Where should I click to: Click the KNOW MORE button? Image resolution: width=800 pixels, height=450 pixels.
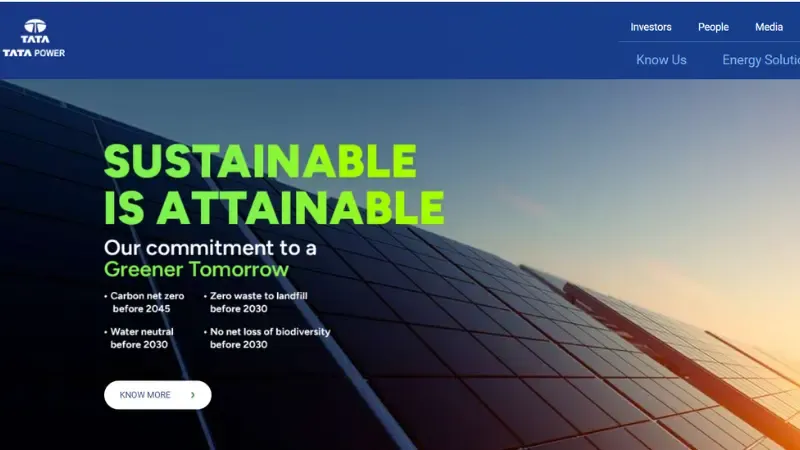click(158, 395)
